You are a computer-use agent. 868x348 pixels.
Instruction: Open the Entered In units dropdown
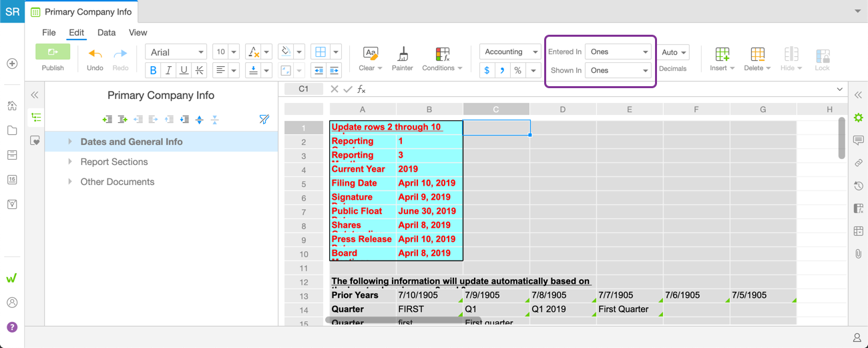(618, 52)
